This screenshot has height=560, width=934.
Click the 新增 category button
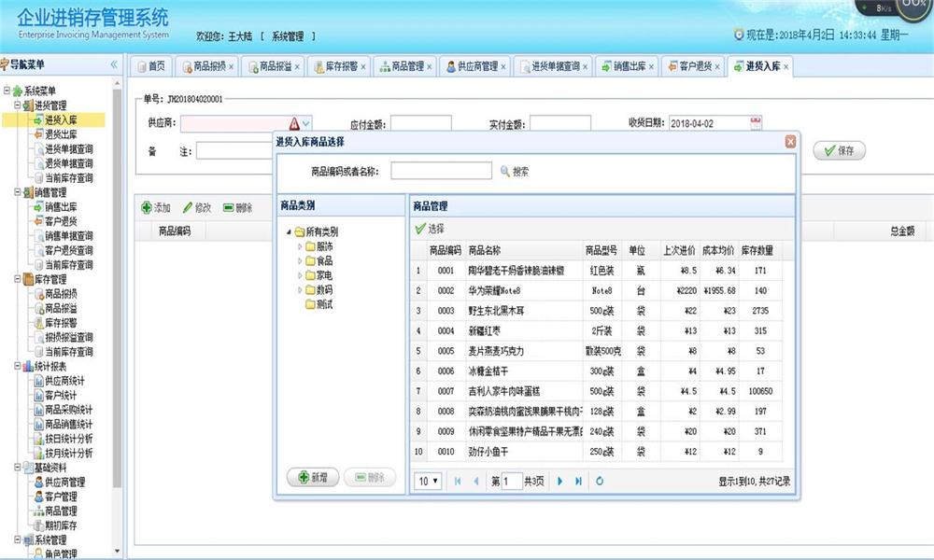(313, 477)
